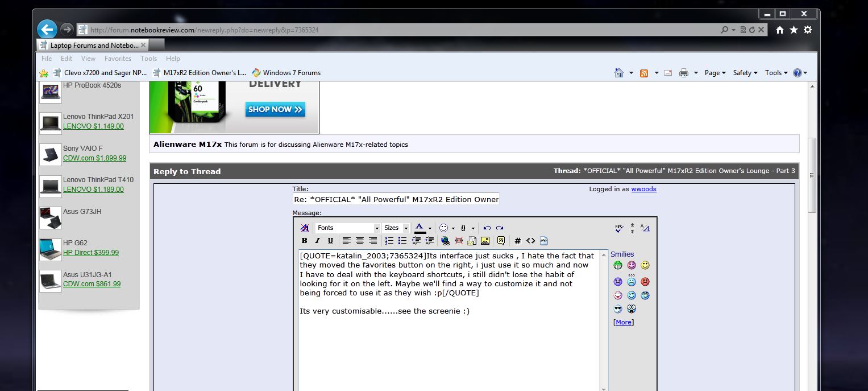Click the browser Forward arrow button
The width and height of the screenshot is (868, 391).
click(x=67, y=29)
